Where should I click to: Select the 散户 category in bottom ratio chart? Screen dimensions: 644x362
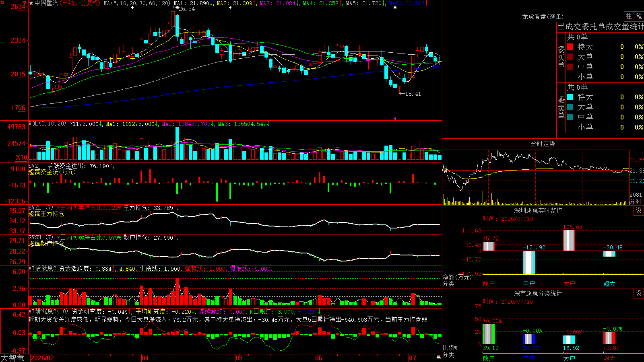pyautogui.click(x=489, y=358)
